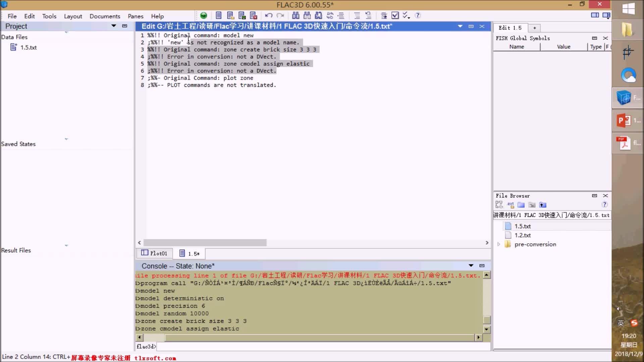Click the save data file icon
Viewport: 644px width, 362px height.
(242, 15)
